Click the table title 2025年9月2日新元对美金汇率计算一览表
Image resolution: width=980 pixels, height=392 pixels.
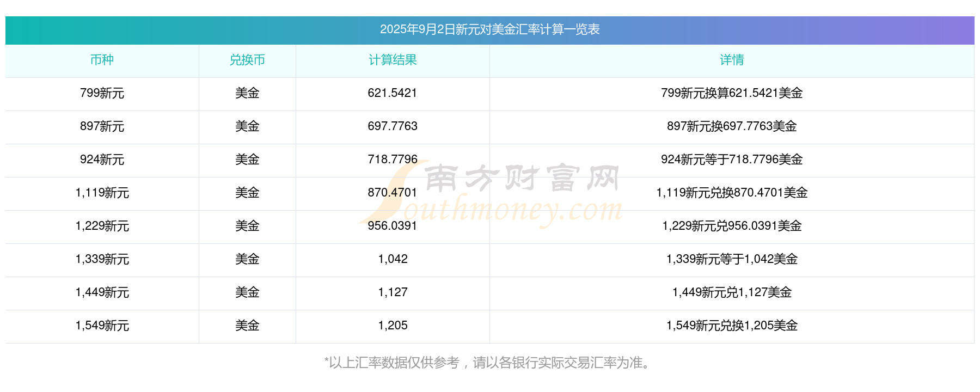489,29
